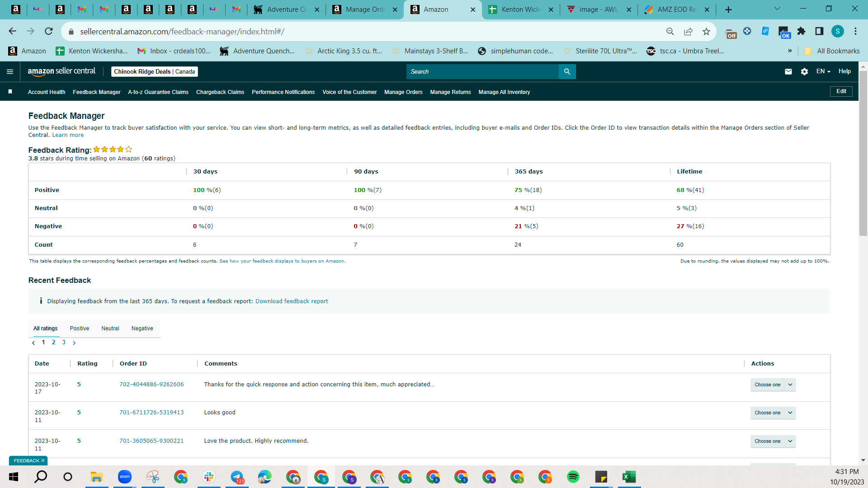This screenshot has height=488, width=868.
Task: Switch to the AMZ EOD Report browser tab
Action: click(x=677, y=9)
